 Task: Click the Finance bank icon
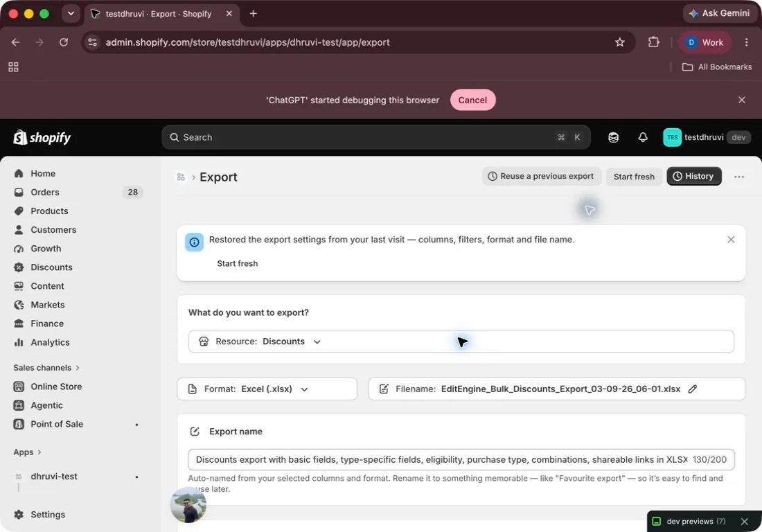pyautogui.click(x=19, y=323)
